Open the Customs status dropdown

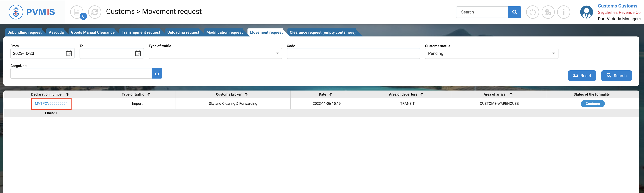click(x=553, y=53)
